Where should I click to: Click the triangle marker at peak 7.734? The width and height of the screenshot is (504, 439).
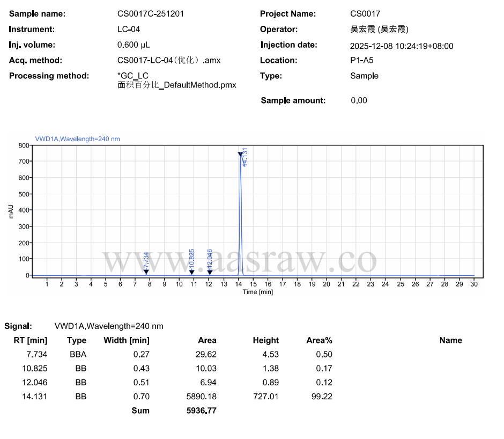pyautogui.click(x=146, y=272)
